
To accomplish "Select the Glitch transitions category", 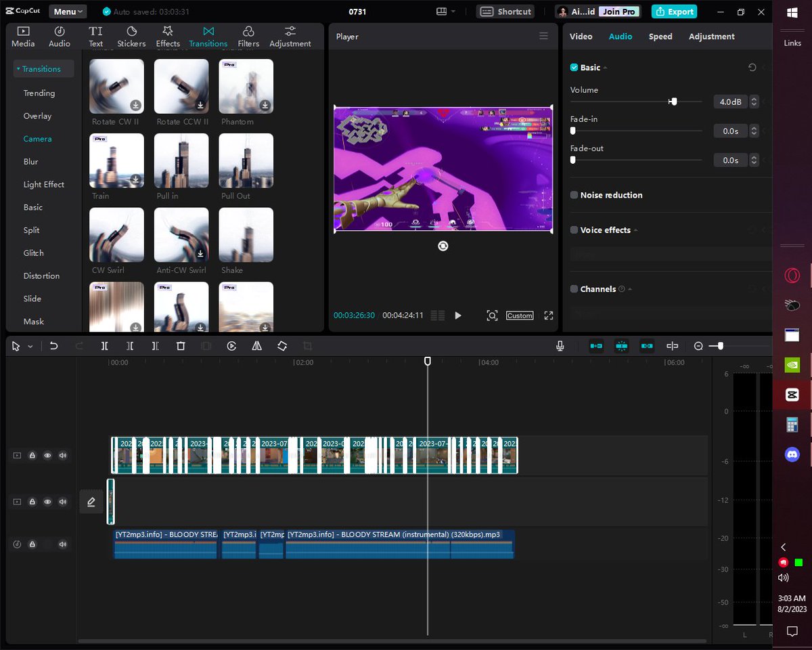I will pos(34,253).
